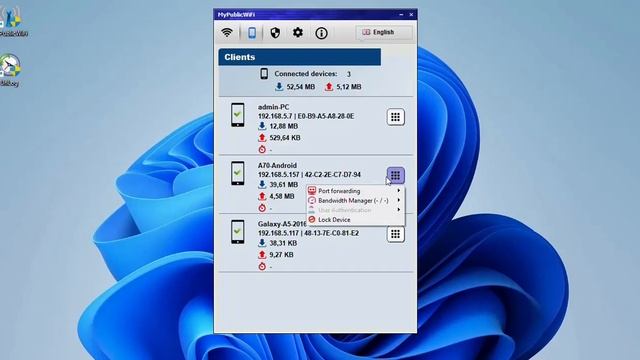Open the English language dropdown

tap(384, 32)
